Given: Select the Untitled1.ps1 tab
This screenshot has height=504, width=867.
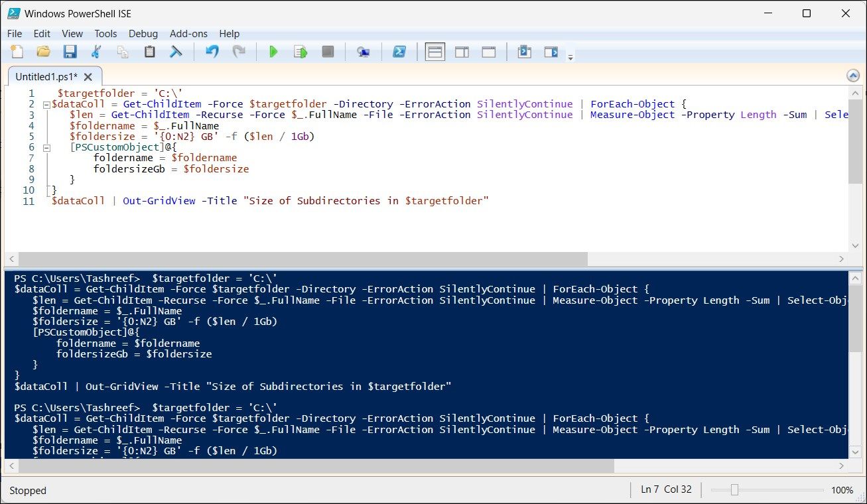Looking at the screenshot, I should coord(45,76).
